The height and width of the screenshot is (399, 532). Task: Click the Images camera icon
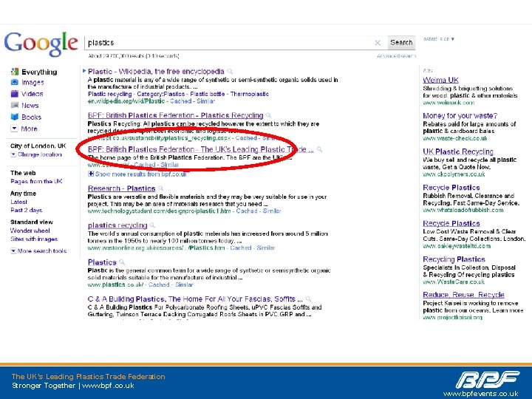click(x=15, y=82)
